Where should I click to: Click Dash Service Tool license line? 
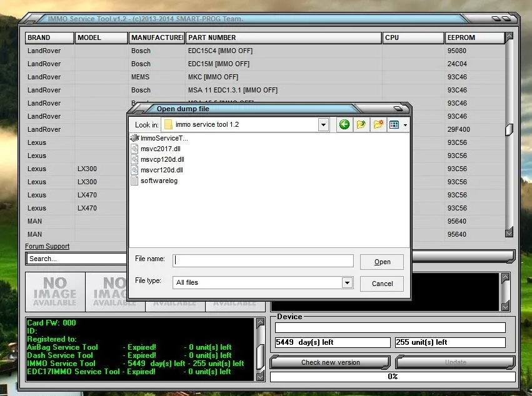point(129,355)
